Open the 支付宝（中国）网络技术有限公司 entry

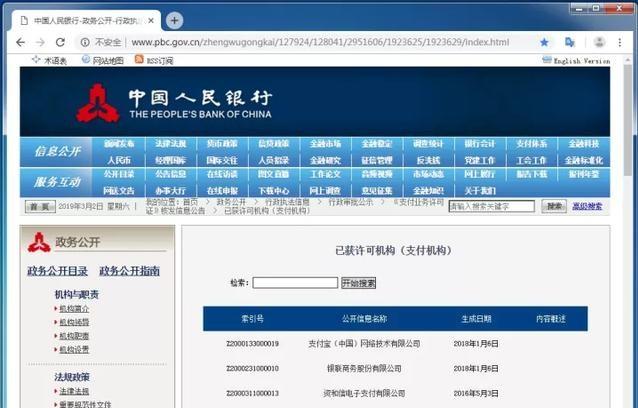pos(364,344)
